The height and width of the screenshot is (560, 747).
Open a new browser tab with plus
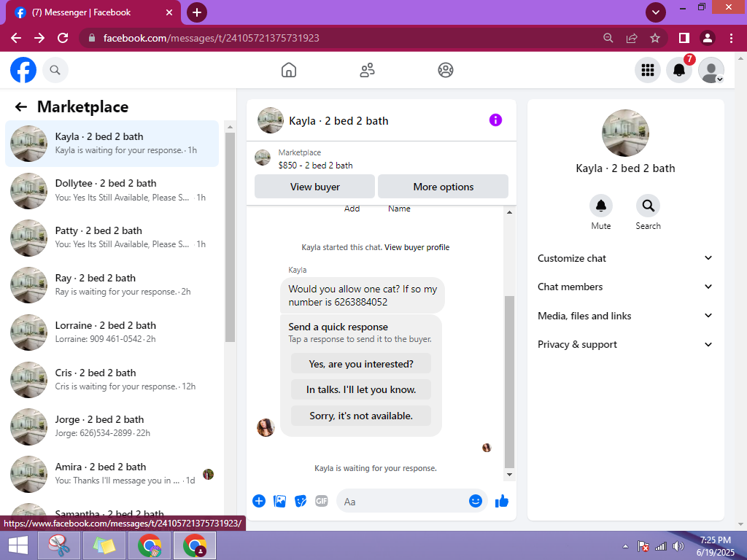197,12
